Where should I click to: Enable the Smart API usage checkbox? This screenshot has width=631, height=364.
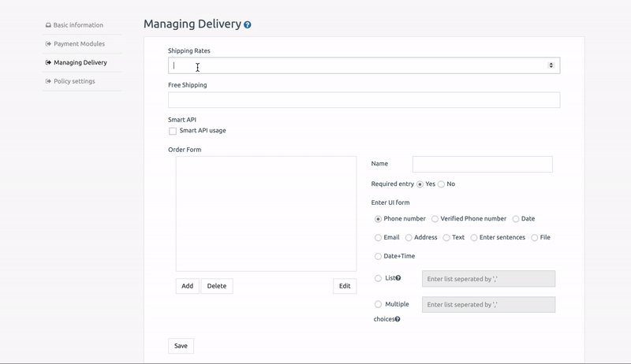pyautogui.click(x=173, y=131)
